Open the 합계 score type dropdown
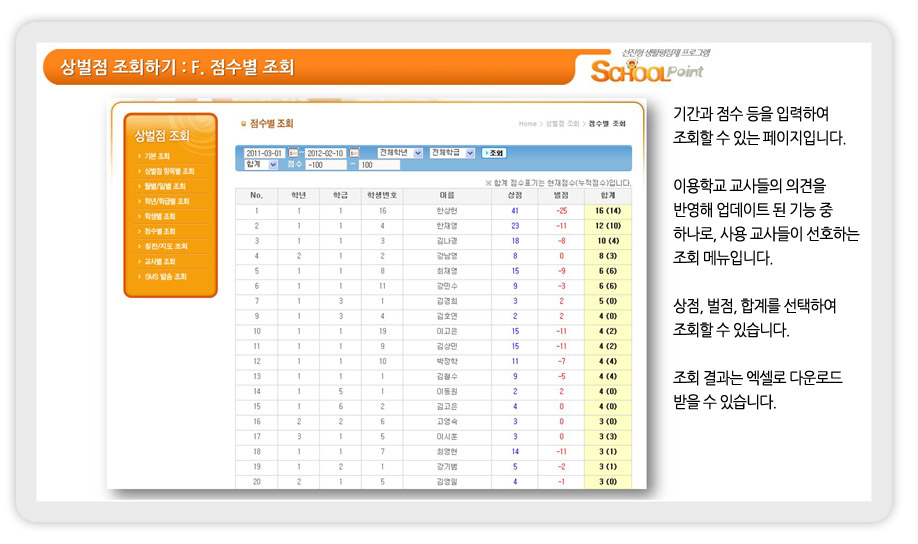918x544 pixels. [260, 165]
